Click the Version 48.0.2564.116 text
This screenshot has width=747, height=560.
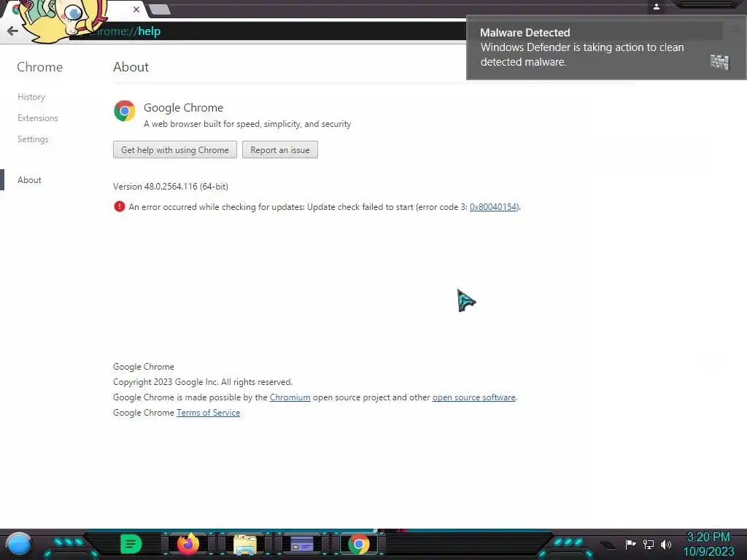click(171, 187)
